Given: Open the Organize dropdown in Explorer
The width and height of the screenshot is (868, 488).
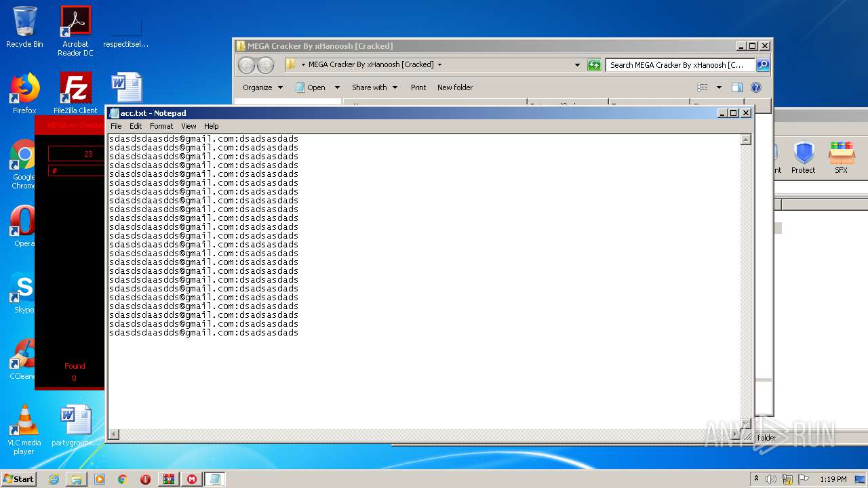Looking at the screenshot, I should pyautogui.click(x=263, y=87).
